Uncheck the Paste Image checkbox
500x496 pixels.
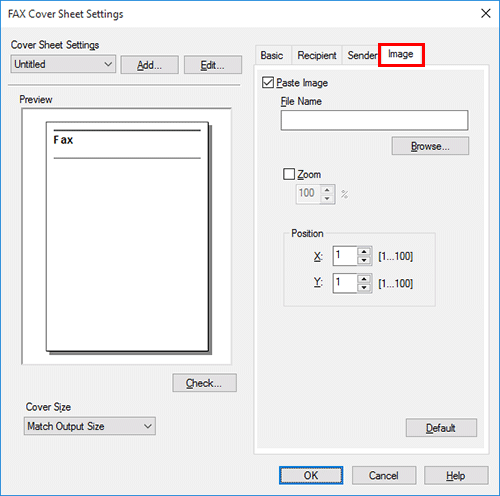tap(268, 83)
